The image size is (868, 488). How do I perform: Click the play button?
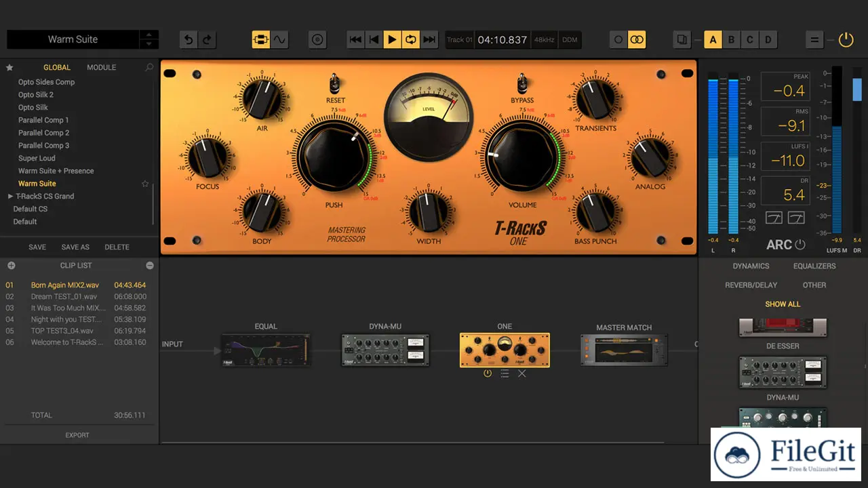pos(392,40)
